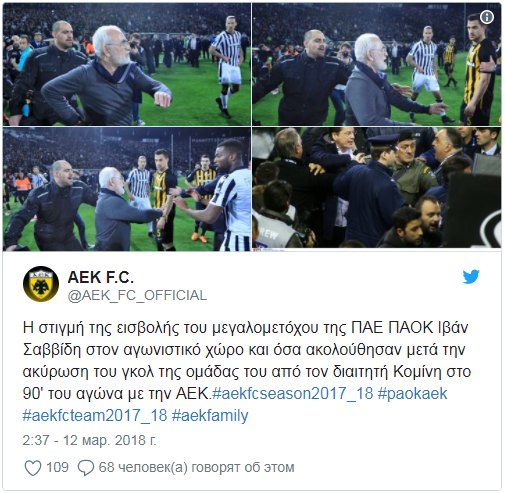505x493 pixels.
Task: Open the photo of the man with raised fist
Action: [x=127, y=64]
